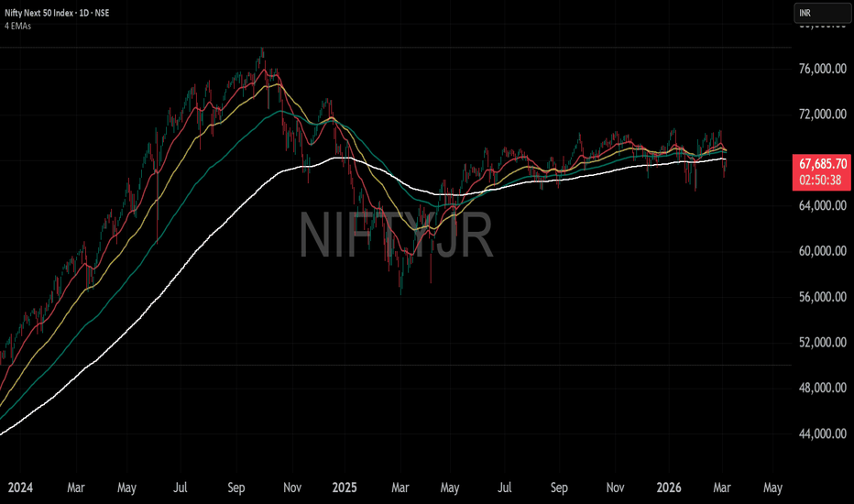Click the 64,000.00 price axis label
This screenshot has height=504, width=854.
point(823,205)
